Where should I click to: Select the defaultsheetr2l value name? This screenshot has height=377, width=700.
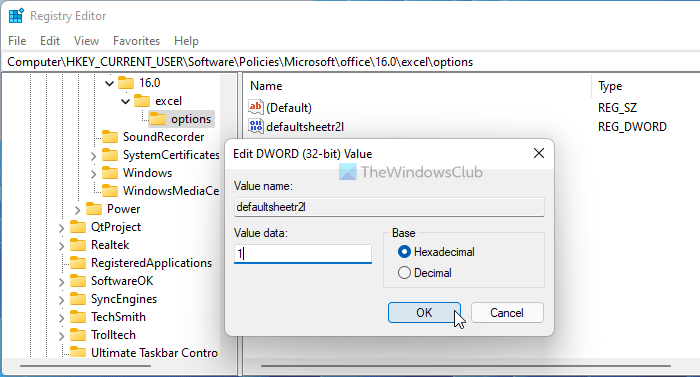(x=305, y=127)
